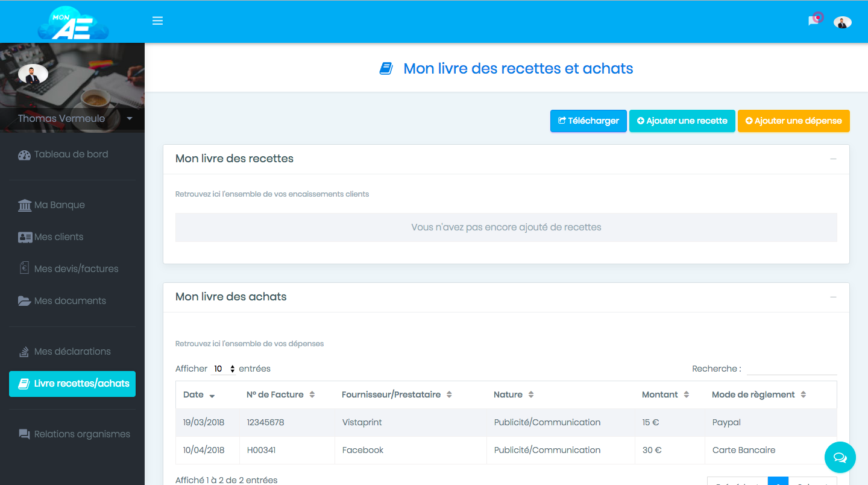868x485 pixels.
Task: Click the book icon in page title
Action: click(x=386, y=69)
